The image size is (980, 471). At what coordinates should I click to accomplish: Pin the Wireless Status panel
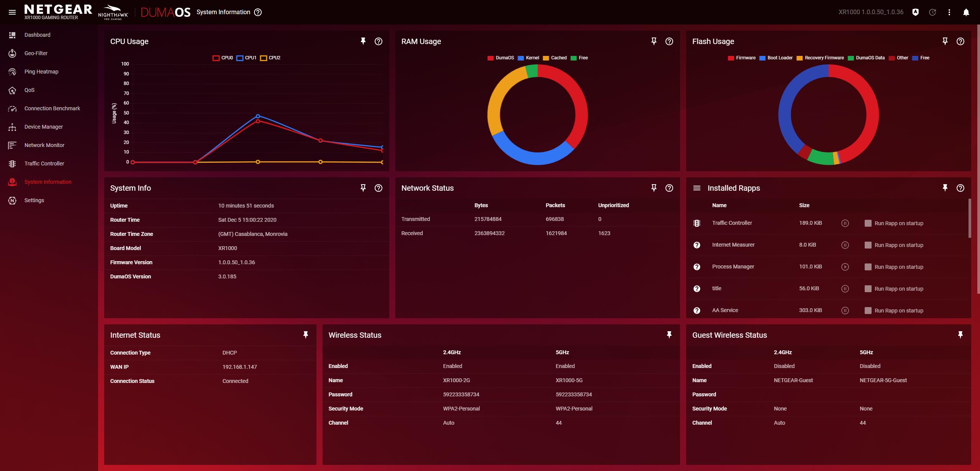tap(669, 335)
